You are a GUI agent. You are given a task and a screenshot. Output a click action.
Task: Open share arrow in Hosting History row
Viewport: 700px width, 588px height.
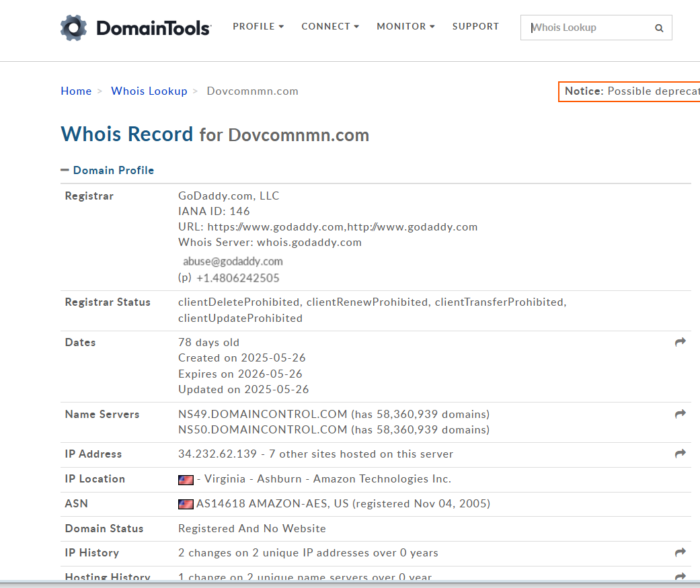pos(680,577)
